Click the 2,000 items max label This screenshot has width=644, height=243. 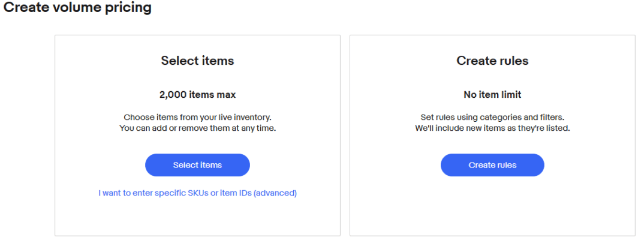(x=197, y=95)
